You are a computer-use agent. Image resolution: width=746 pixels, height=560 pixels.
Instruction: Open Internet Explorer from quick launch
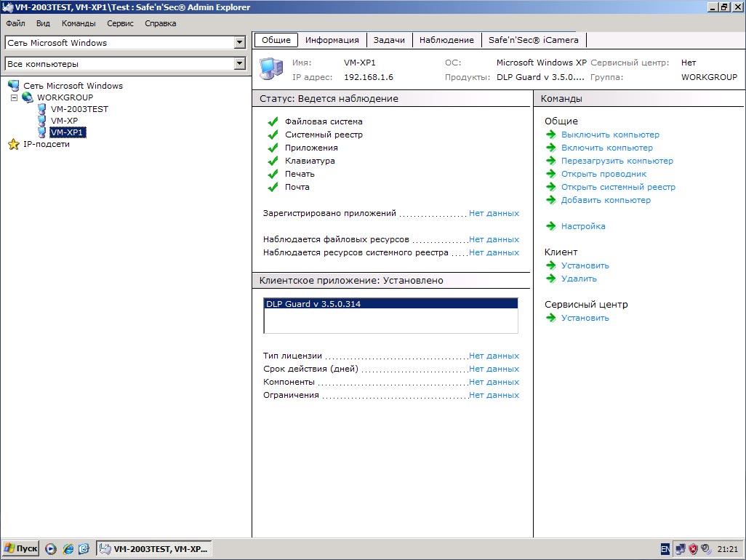[68, 549]
